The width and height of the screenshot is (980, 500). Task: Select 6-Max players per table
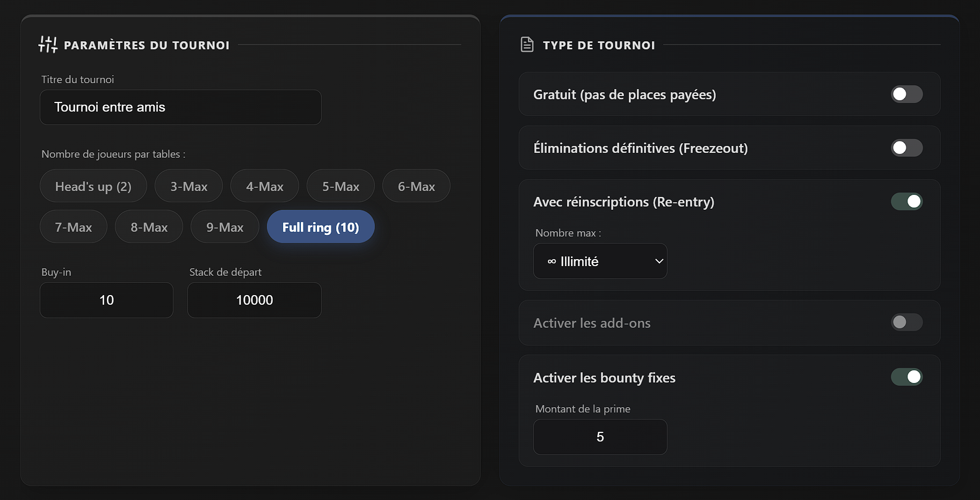417,186
